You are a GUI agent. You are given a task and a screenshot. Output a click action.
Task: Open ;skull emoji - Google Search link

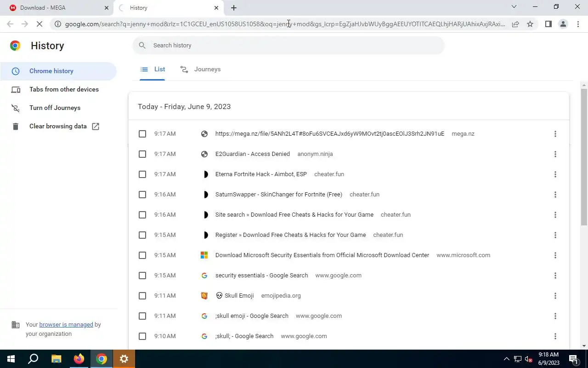[x=252, y=316]
